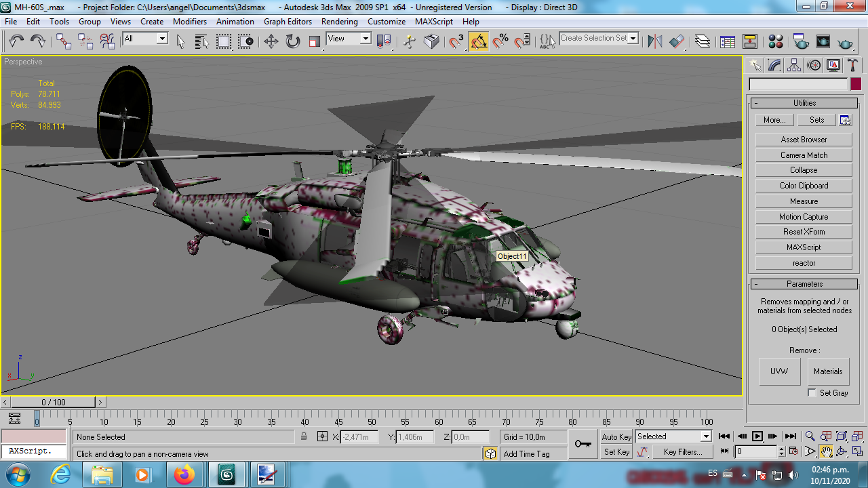Open the Layer Manager icon
The image size is (868, 488).
click(703, 41)
